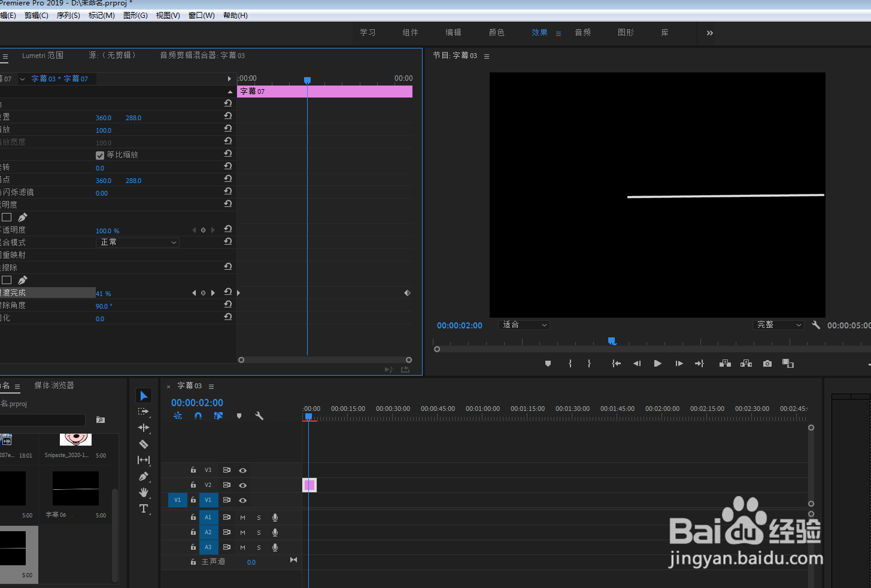Open the Graphics menu
Viewport: 871px width, 588px height.
[135, 16]
